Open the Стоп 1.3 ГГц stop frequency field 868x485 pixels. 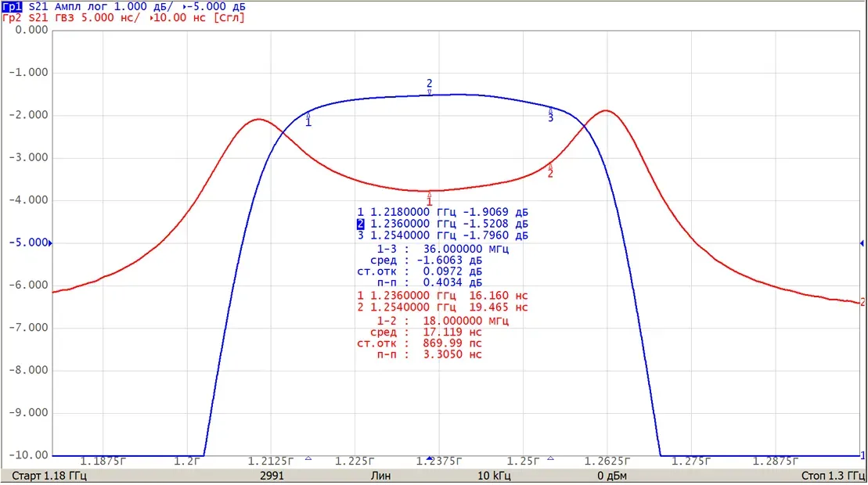(x=833, y=476)
